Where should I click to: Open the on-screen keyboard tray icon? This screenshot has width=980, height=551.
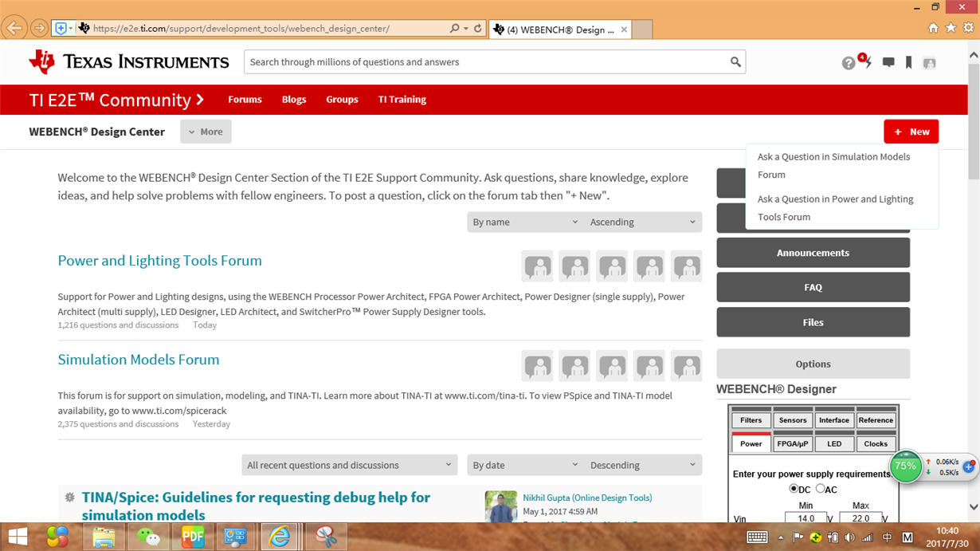pos(757,537)
